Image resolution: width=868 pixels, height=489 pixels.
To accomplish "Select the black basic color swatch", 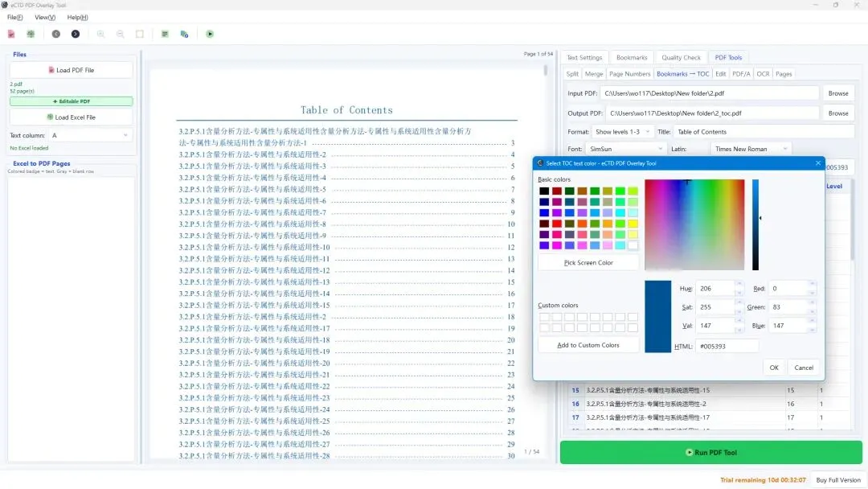I will (544, 191).
